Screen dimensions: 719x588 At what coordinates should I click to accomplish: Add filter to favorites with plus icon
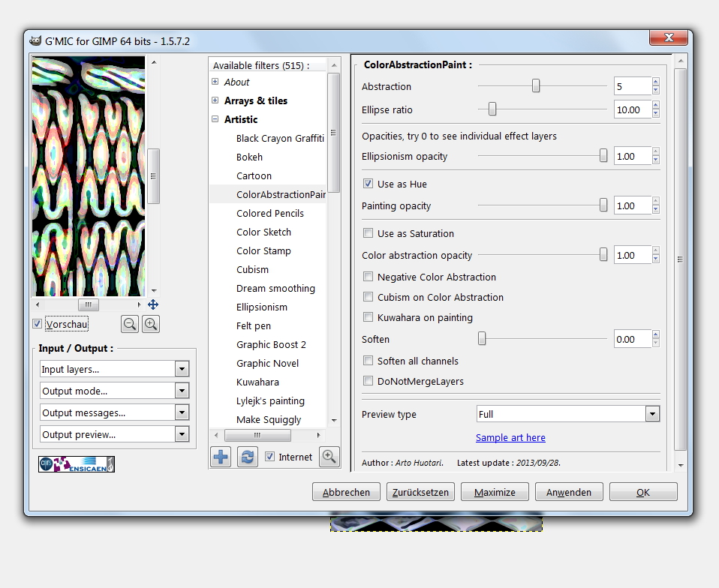click(221, 457)
